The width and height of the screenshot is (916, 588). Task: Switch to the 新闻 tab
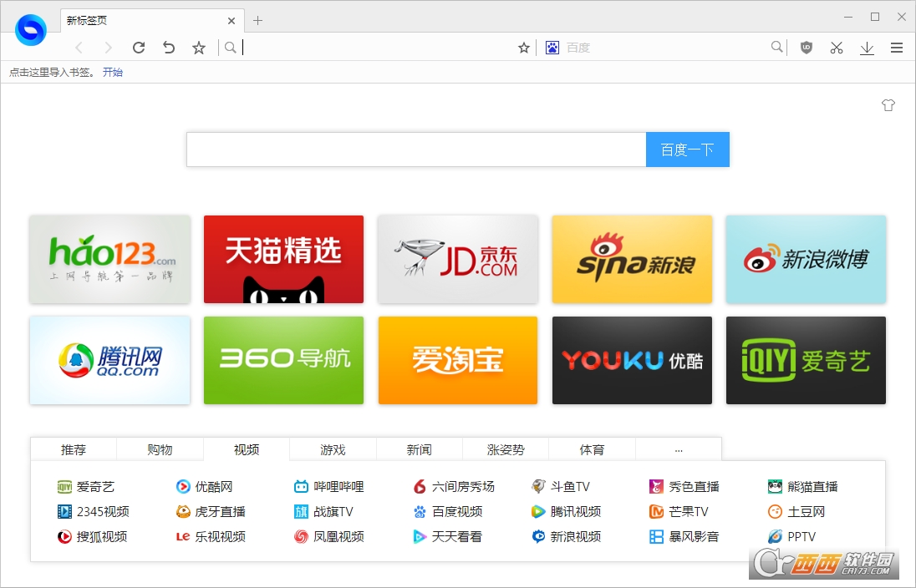[x=420, y=449]
